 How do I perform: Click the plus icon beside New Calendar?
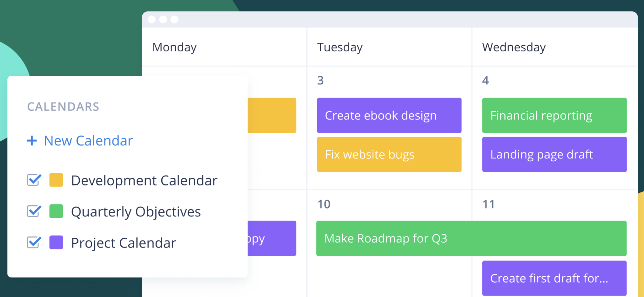32,140
